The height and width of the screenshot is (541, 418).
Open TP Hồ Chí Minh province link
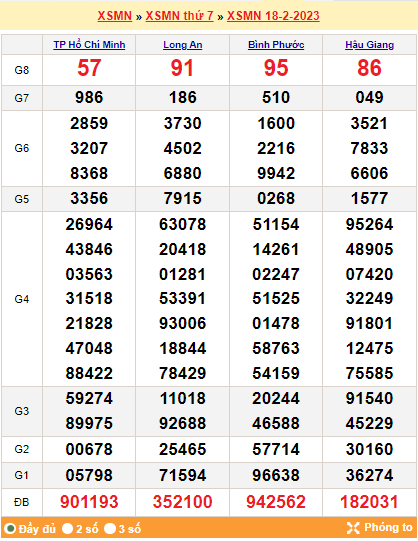tap(89, 45)
